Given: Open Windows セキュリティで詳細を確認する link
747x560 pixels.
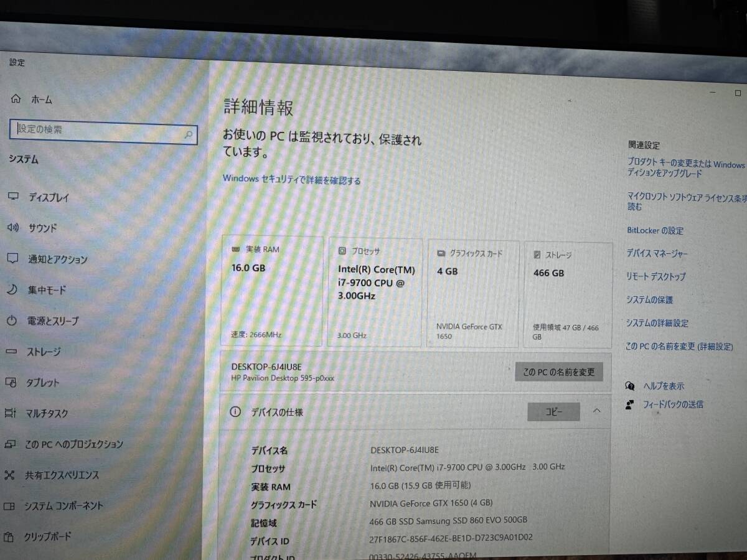Looking at the screenshot, I should 292,180.
